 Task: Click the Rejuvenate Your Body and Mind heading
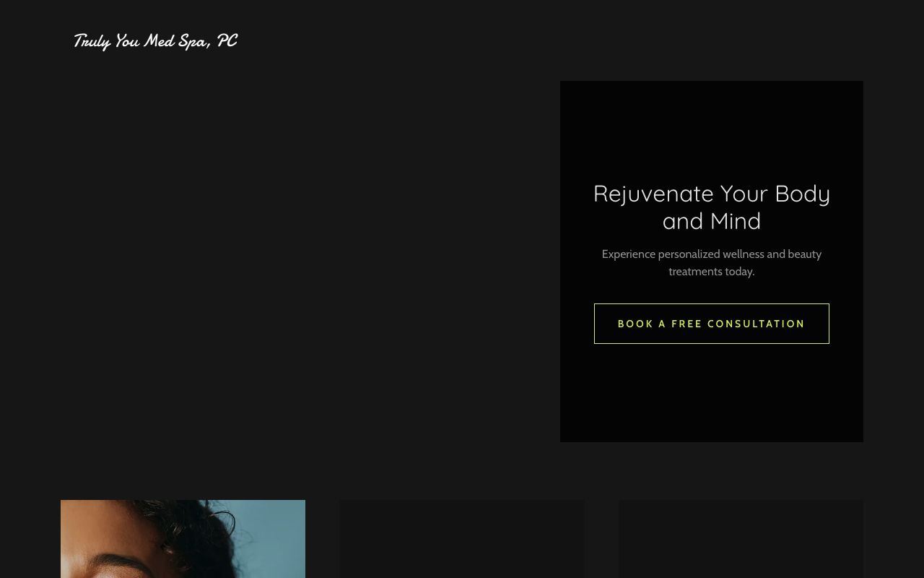tap(711, 207)
